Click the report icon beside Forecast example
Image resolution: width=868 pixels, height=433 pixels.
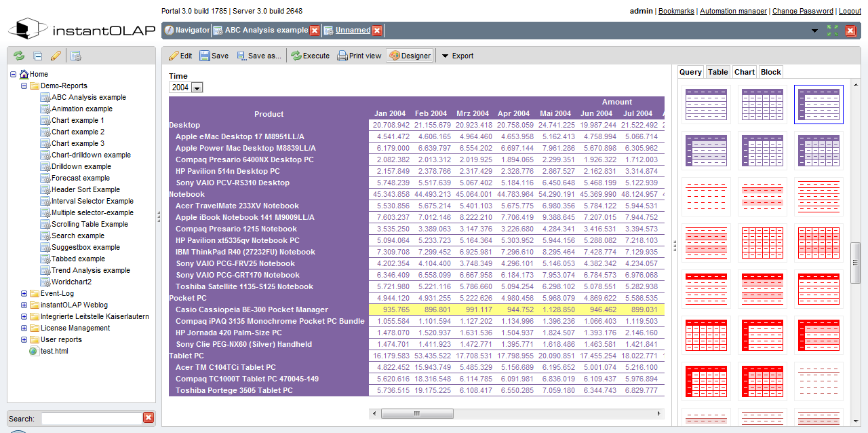(45, 178)
